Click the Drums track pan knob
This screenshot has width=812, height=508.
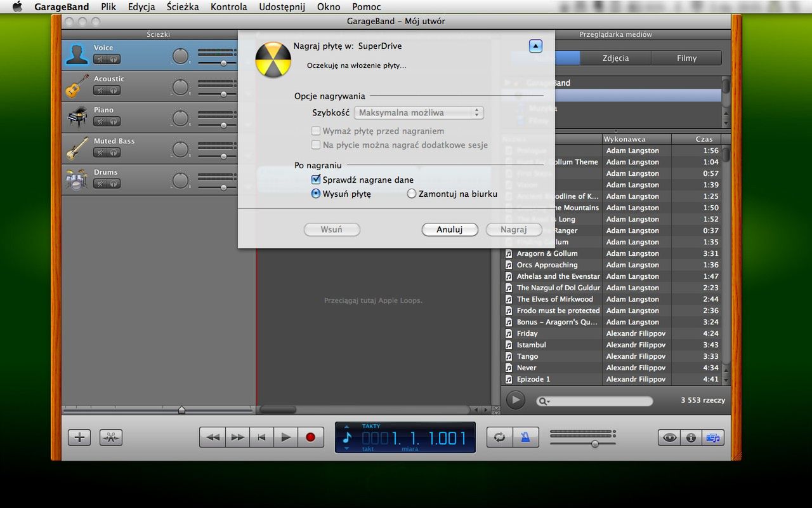(181, 180)
